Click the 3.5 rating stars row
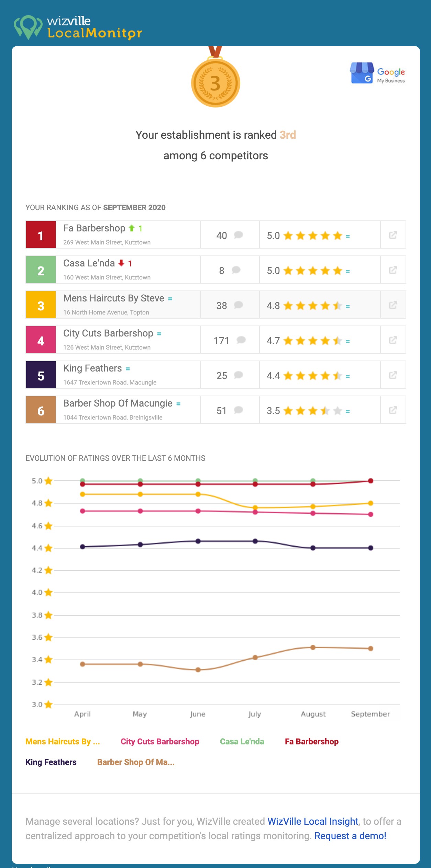The image size is (431, 868). click(x=313, y=411)
